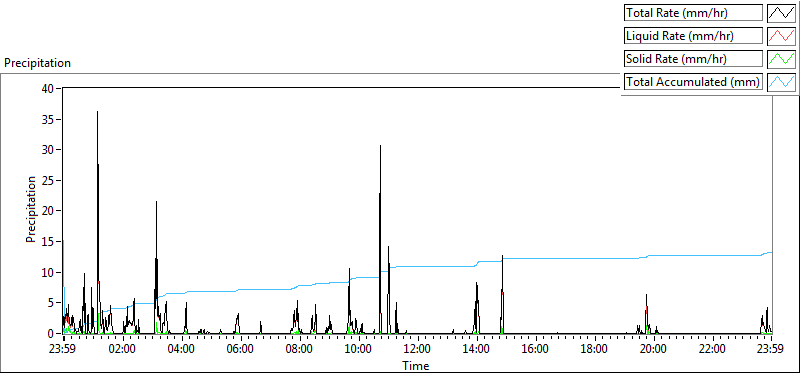Image resolution: width=800 pixels, height=373 pixels.
Task: Click the Precipitation chart caption above graph
Action: pyautogui.click(x=37, y=63)
